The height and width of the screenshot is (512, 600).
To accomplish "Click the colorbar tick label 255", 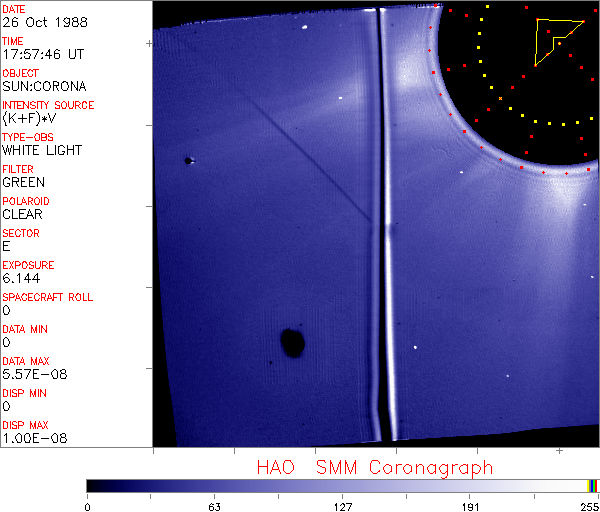I will point(590,507).
